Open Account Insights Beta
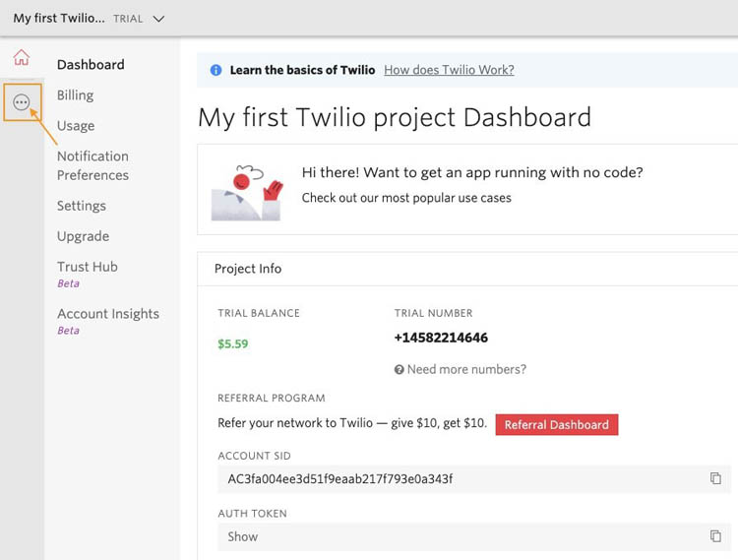Screen dimensions: 738x560 (108, 321)
